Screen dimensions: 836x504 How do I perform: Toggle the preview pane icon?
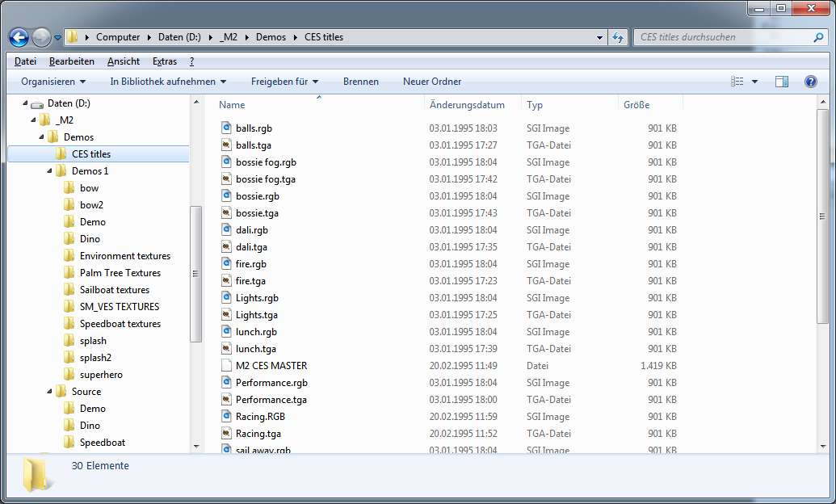click(x=782, y=82)
